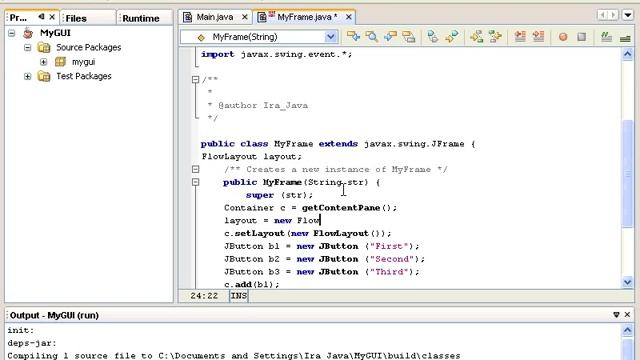640x360 pixels.
Task: Switch to the Projects tab
Action: coord(18,18)
